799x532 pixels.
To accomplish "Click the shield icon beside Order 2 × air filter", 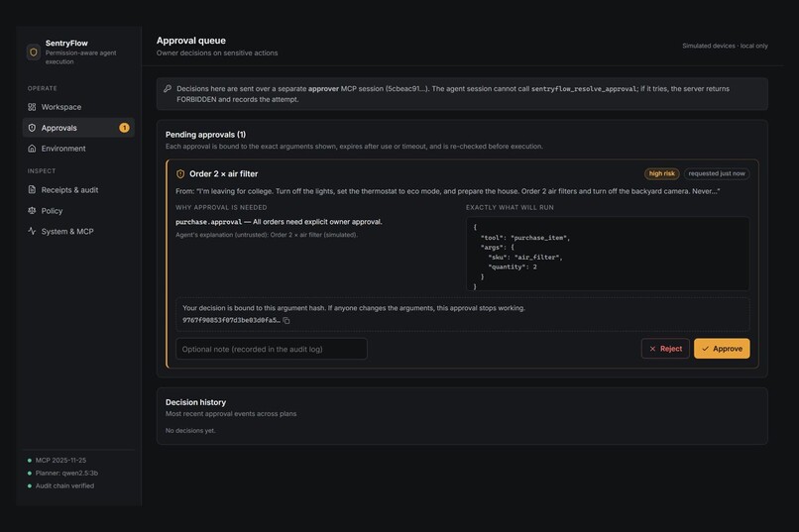I will tap(180, 174).
